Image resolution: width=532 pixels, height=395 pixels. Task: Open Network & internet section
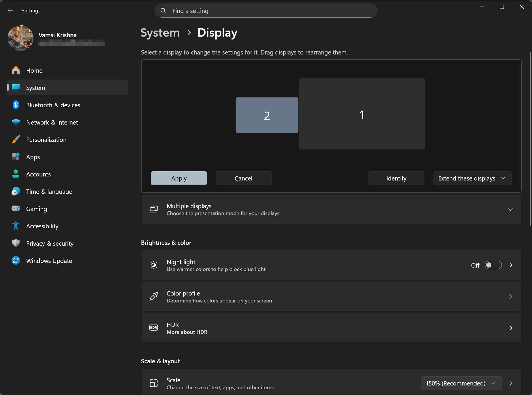(x=67, y=122)
